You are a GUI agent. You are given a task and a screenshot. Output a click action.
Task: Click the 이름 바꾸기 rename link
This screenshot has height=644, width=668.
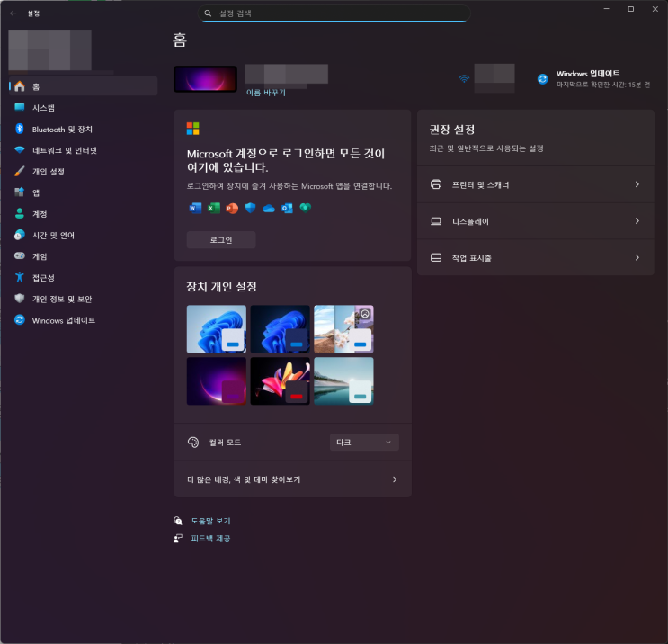(266, 93)
